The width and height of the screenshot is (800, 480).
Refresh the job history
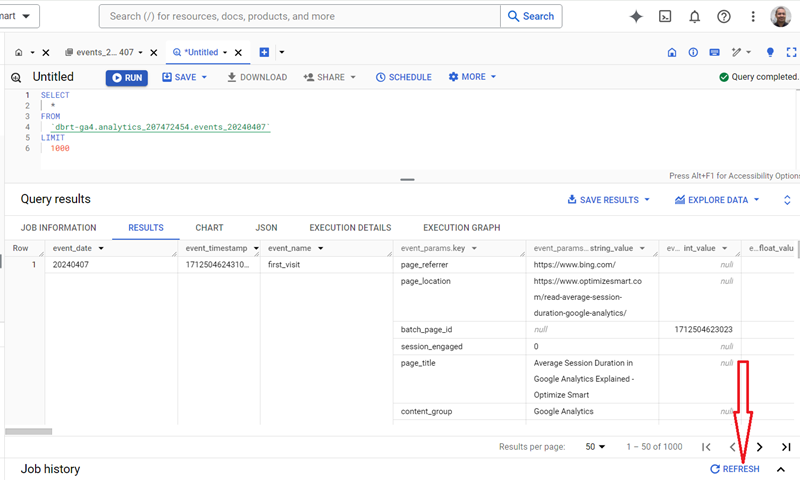tap(735, 469)
